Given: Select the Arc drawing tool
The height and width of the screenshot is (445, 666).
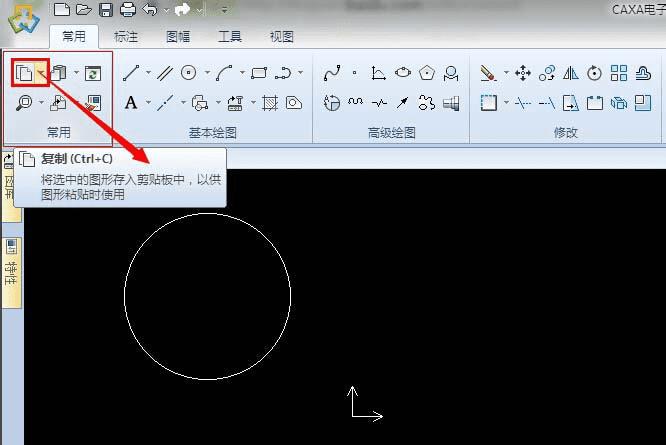Looking at the screenshot, I should [224, 73].
